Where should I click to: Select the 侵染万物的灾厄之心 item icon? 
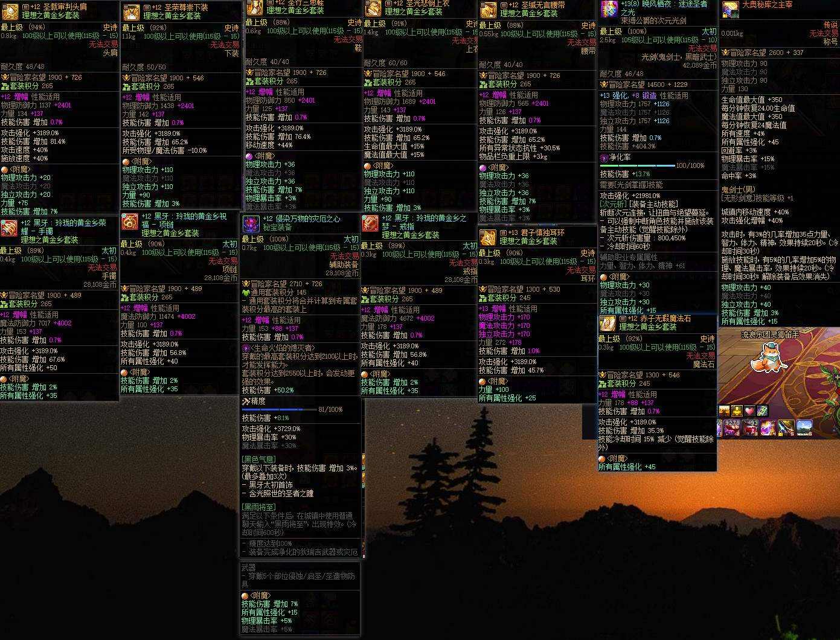click(x=251, y=223)
